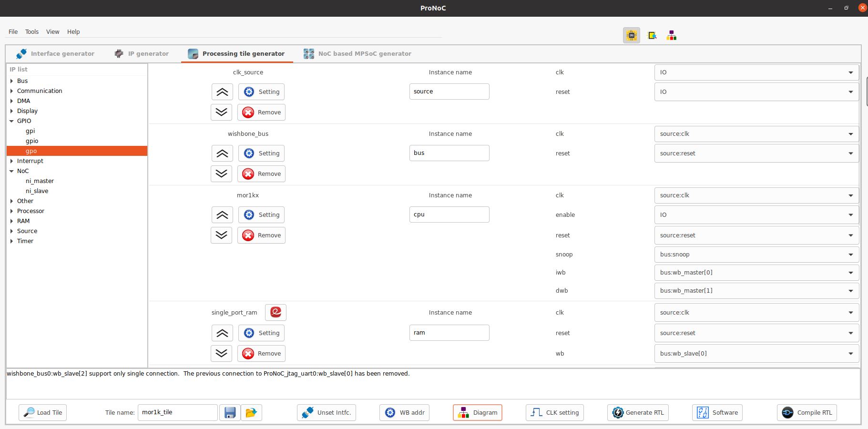Remove the single_port_ram IP
Screen dimensions: 868x429
click(x=261, y=354)
